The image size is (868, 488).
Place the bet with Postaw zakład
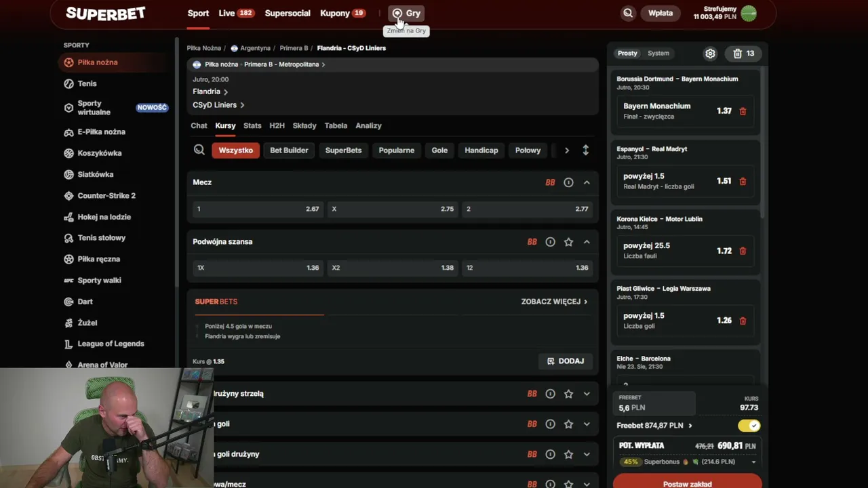pyautogui.click(x=688, y=483)
